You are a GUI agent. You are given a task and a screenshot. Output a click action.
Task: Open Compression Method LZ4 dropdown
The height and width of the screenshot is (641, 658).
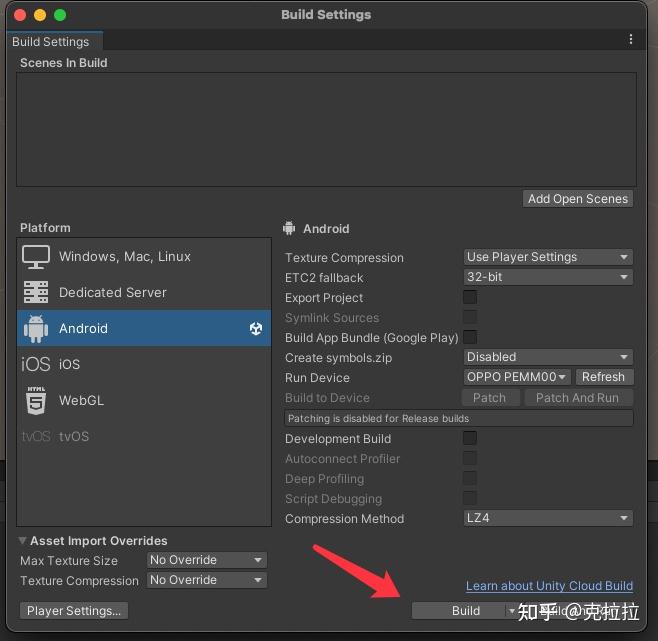pyautogui.click(x=548, y=518)
